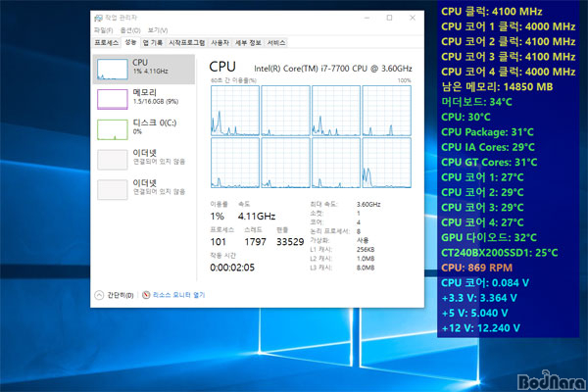Viewport: 588px width, 392px height.
Task: Click the widget line CPU GT Cores: 31°C
Action: [489, 162]
